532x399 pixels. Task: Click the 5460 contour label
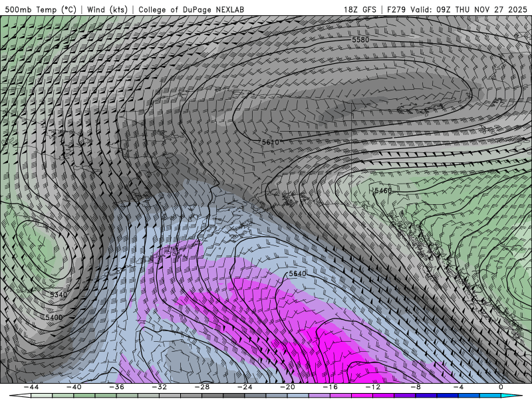pos(383,191)
